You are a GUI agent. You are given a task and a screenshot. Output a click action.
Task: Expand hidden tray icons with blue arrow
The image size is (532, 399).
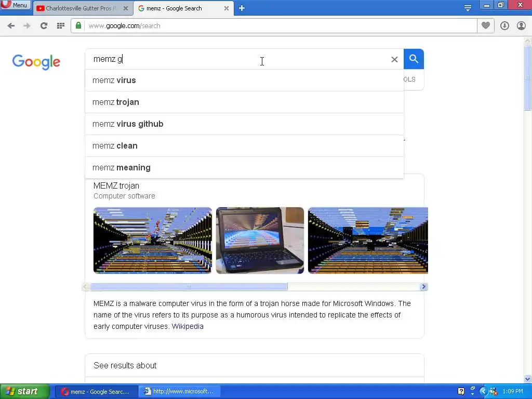483,392
